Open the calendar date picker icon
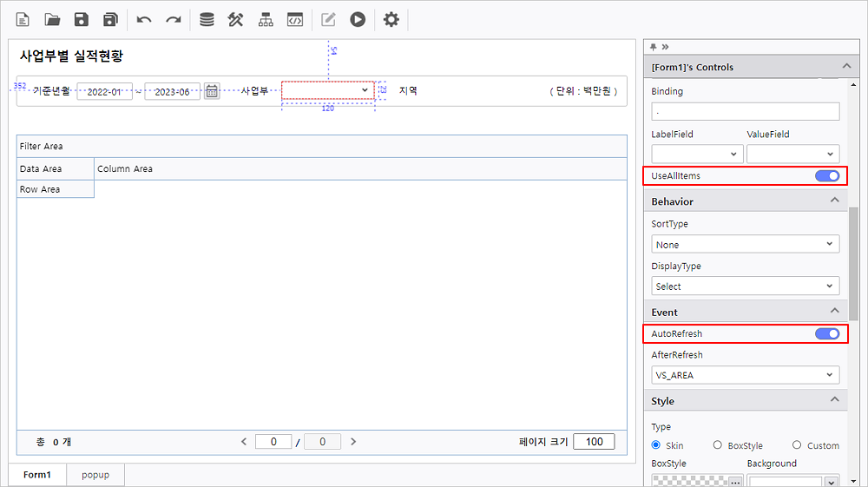Image resolution: width=868 pixels, height=487 pixels. tap(212, 91)
